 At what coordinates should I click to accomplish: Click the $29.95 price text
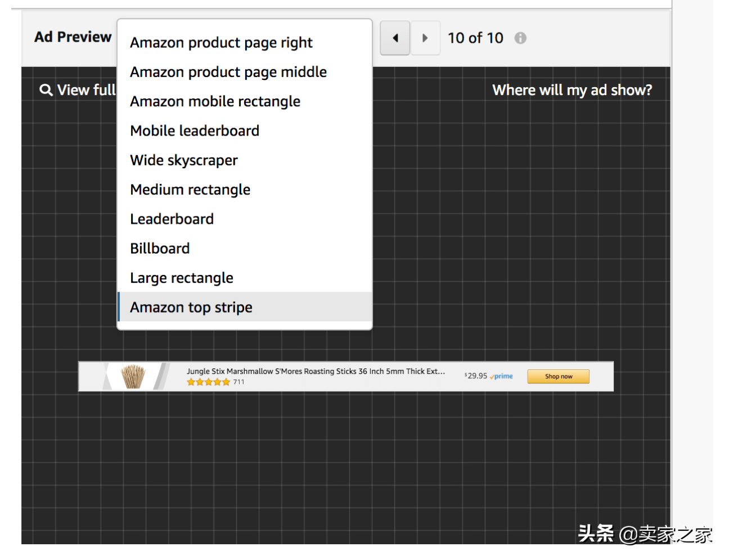pyautogui.click(x=476, y=376)
